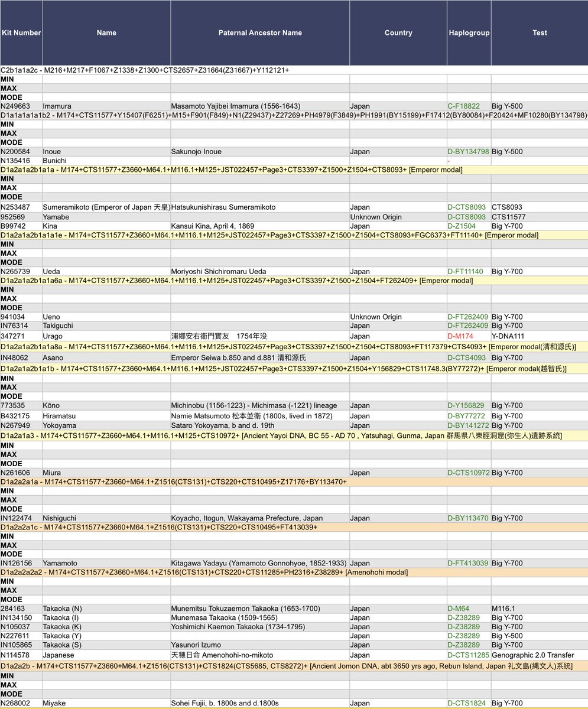Open haplogroup link D-BY134798

(469, 152)
